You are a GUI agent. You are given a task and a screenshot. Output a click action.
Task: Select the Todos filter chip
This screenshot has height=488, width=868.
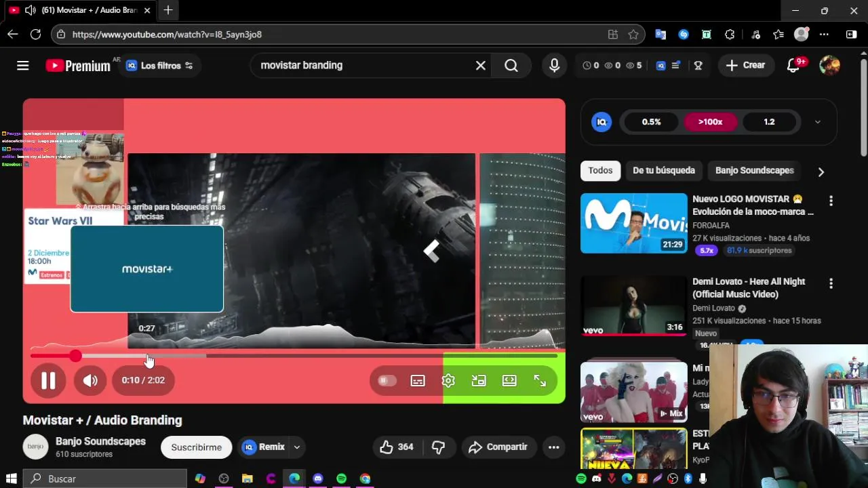pyautogui.click(x=600, y=171)
